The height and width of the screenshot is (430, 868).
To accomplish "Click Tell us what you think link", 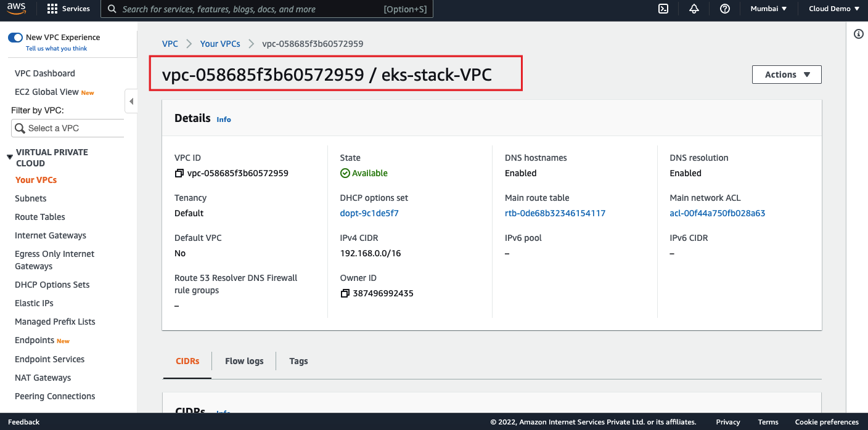I will tap(57, 48).
